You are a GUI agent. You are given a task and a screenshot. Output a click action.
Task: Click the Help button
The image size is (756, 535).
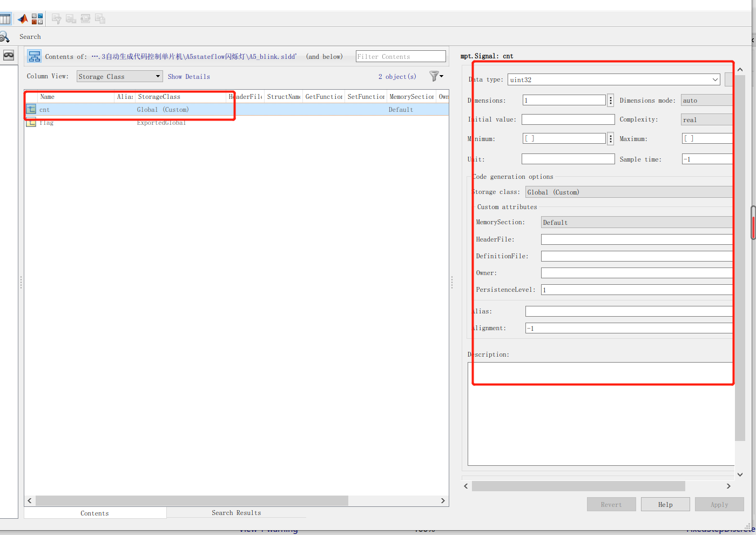665,504
